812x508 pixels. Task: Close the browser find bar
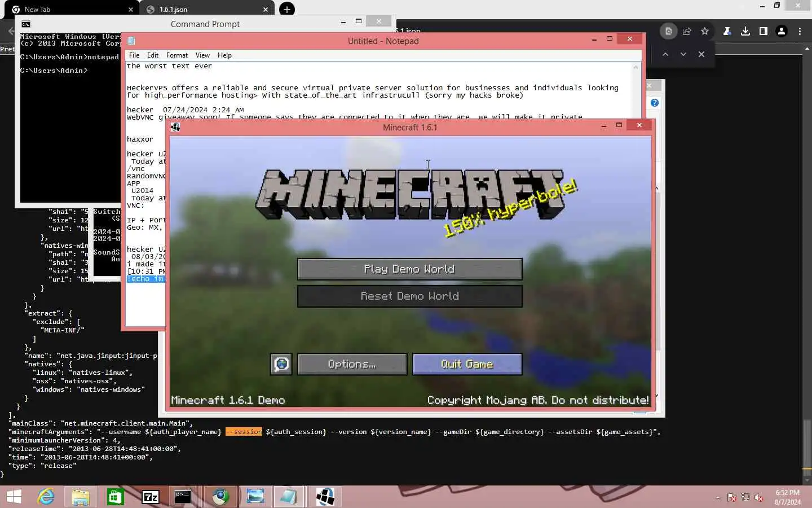click(x=701, y=54)
